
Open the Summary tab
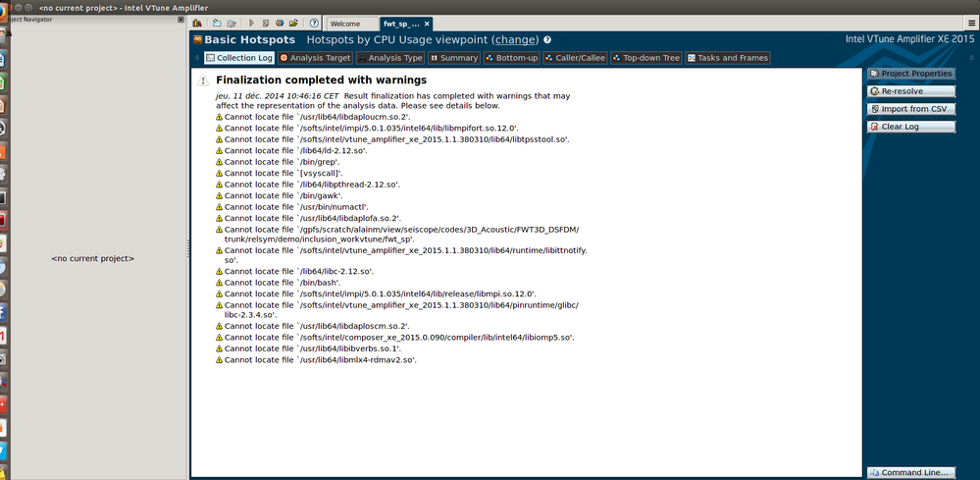coord(454,58)
